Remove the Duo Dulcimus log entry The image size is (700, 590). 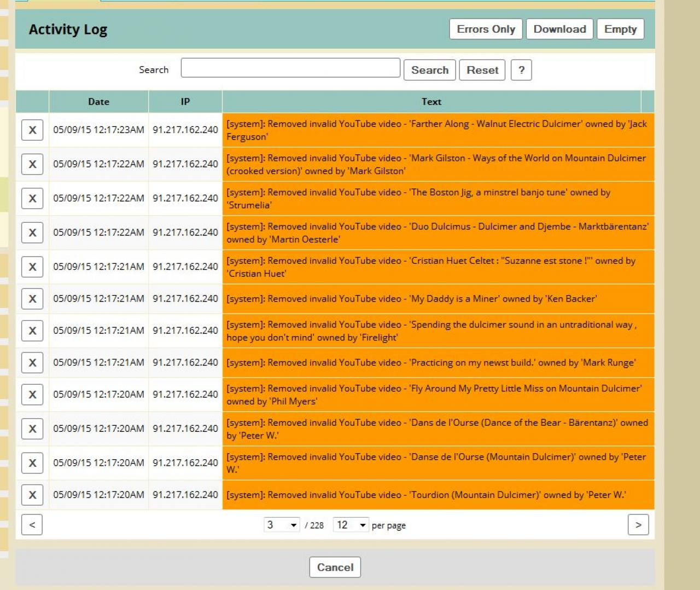(32, 233)
